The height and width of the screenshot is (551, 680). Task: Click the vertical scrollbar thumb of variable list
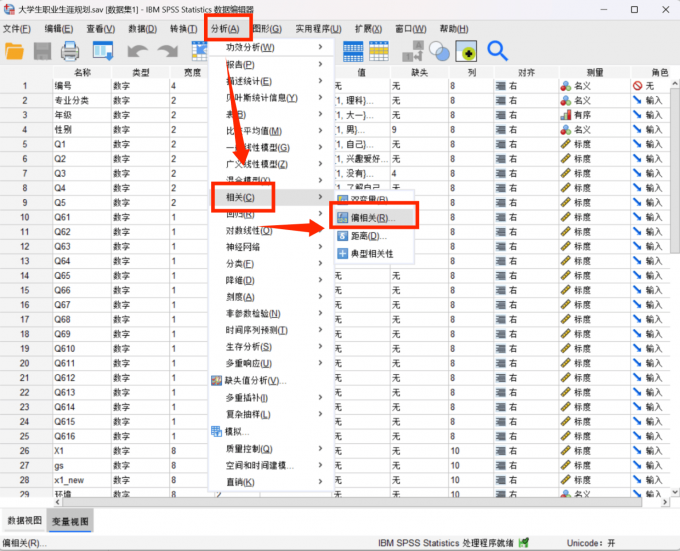pyautogui.click(x=675, y=169)
